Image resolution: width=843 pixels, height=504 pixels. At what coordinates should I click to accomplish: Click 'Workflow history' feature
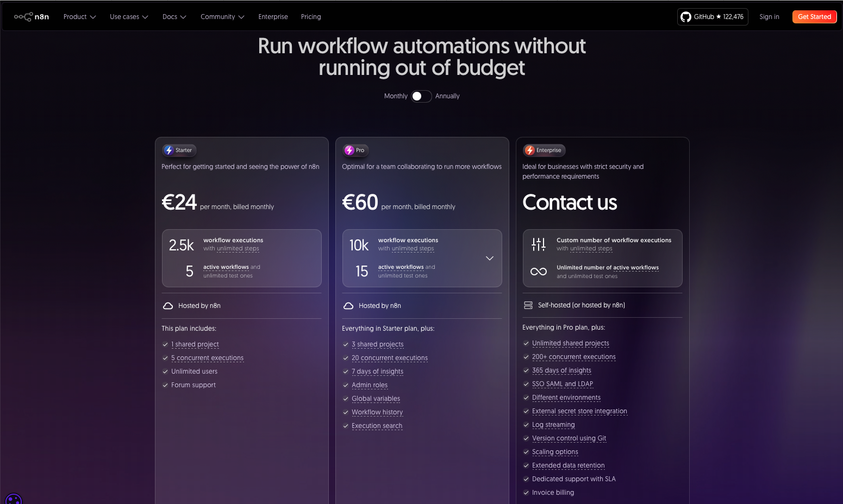pos(377,412)
